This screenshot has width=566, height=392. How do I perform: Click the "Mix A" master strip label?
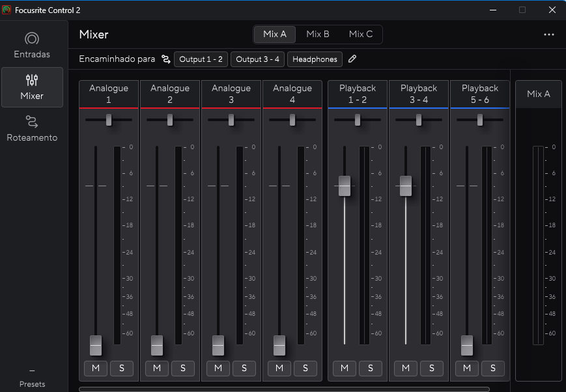click(x=539, y=94)
